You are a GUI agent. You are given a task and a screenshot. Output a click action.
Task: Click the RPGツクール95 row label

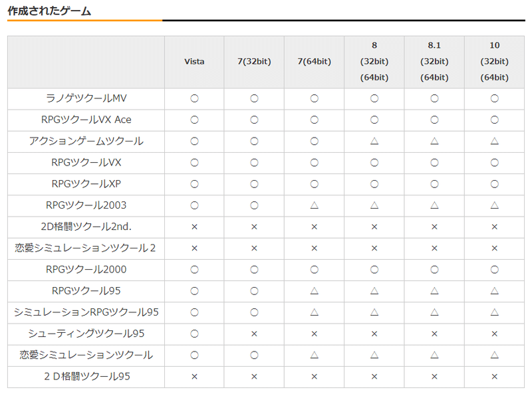(x=86, y=290)
